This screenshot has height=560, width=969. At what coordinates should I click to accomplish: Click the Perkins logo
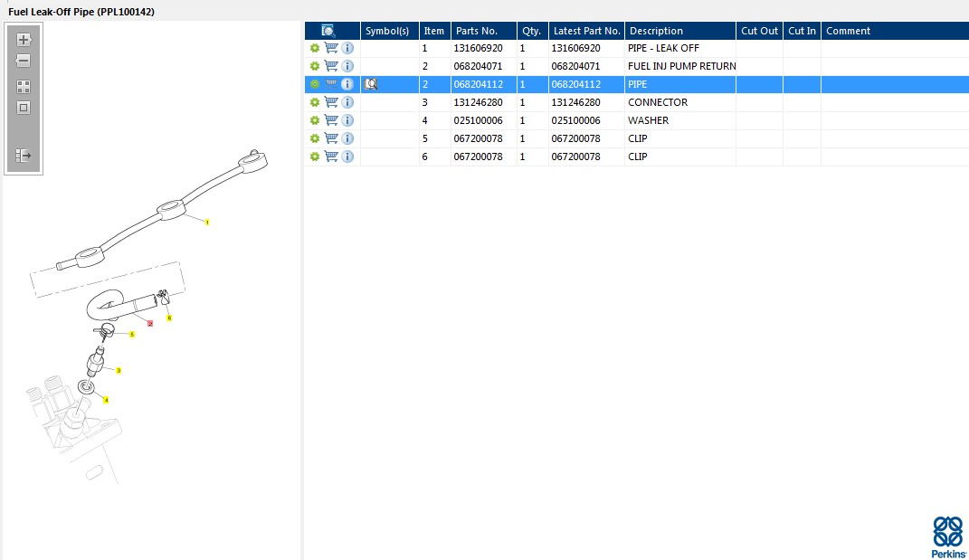[948, 537]
